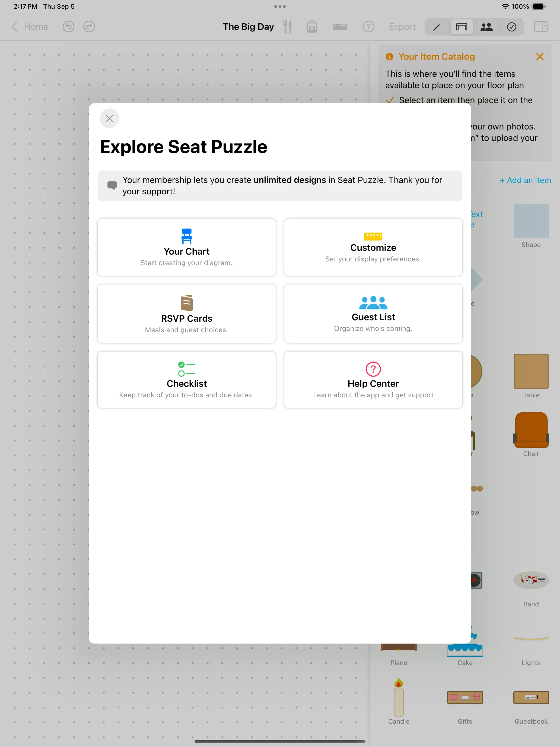Image resolution: width=560 pixels, height=747 pixels.
Task: Click the Your Chart seating icon
Action: pyautogui.click(x=186, y=236)
